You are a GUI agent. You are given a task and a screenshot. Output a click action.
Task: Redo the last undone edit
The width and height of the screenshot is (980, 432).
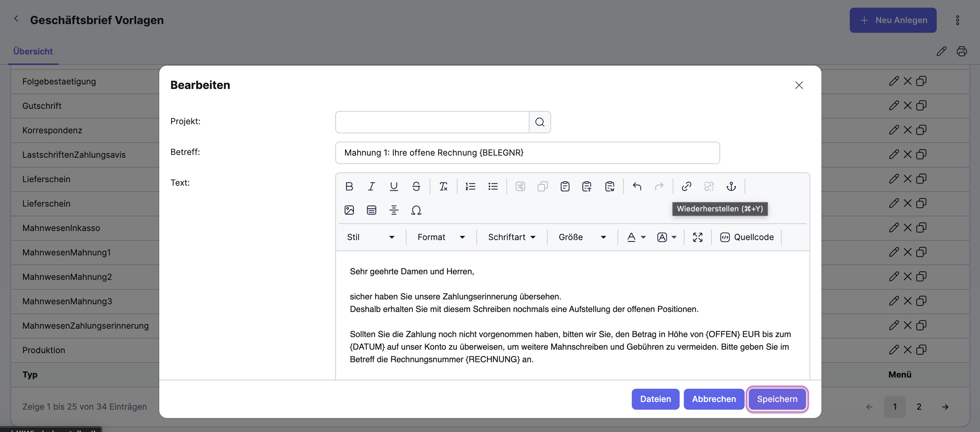659,186
